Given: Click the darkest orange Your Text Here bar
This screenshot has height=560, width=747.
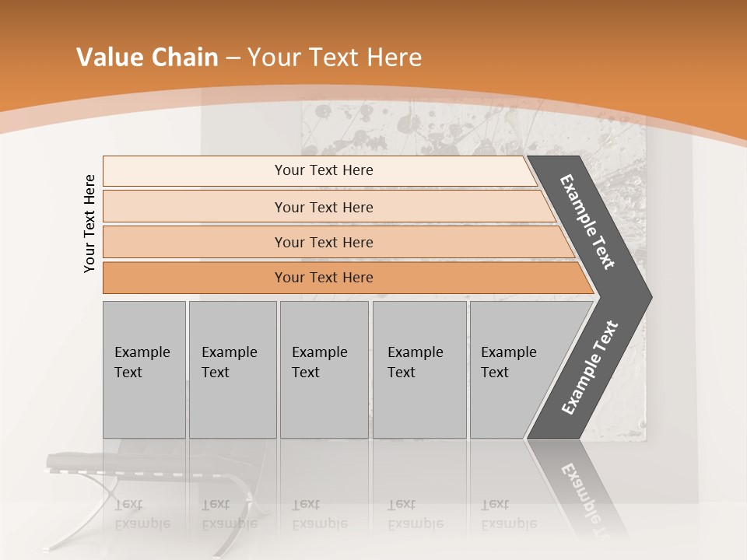Looking at the screenshot, I should [348, 278].
